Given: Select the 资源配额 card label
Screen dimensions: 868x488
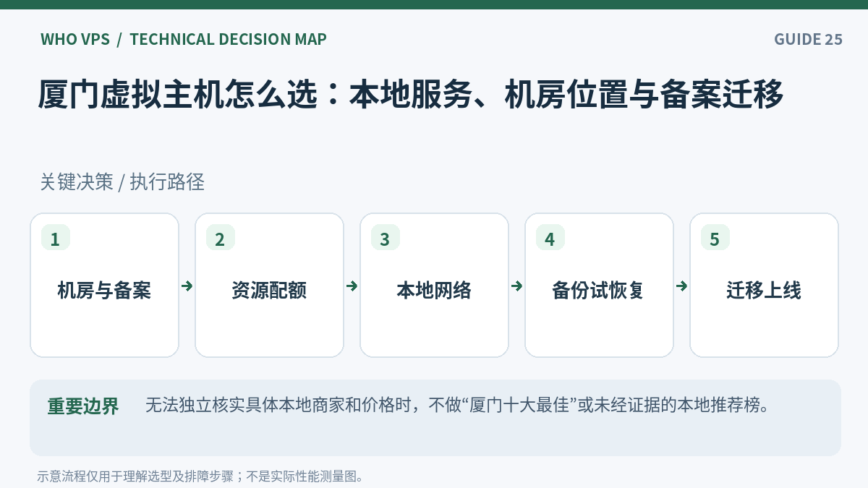Looking at the screenshot, I should tap(269, 291).
